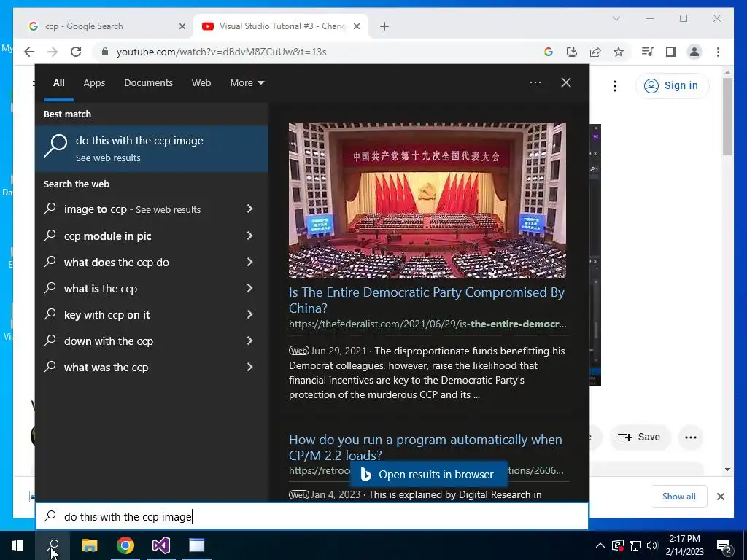Viewport: 747px width, 560px height.
Task: Click the network tray icon
Action: point(635,545)
